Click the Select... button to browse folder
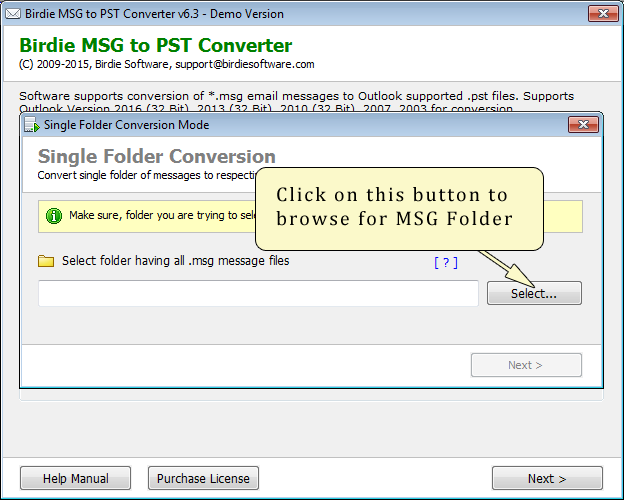 [x=534, y=293]
